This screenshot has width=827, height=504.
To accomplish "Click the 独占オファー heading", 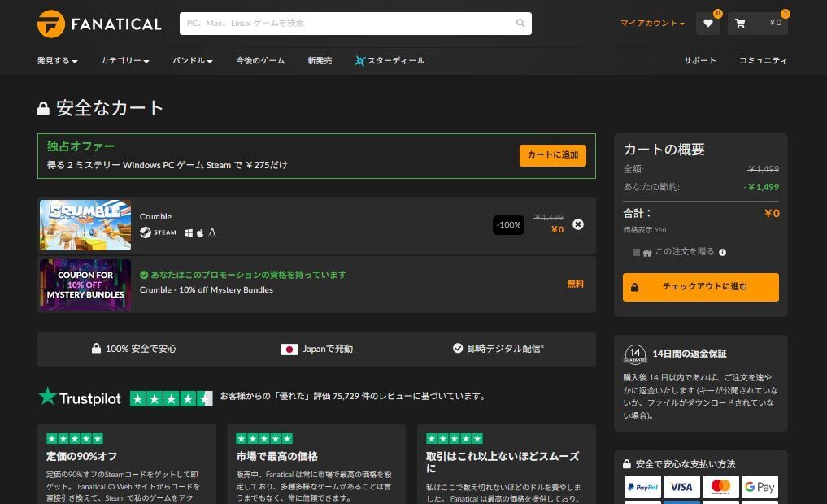I will tap(81, 146).
